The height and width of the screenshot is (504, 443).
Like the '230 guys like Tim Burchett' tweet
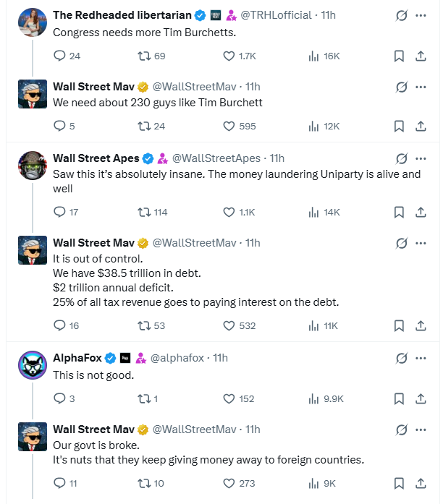click(229, 126)
